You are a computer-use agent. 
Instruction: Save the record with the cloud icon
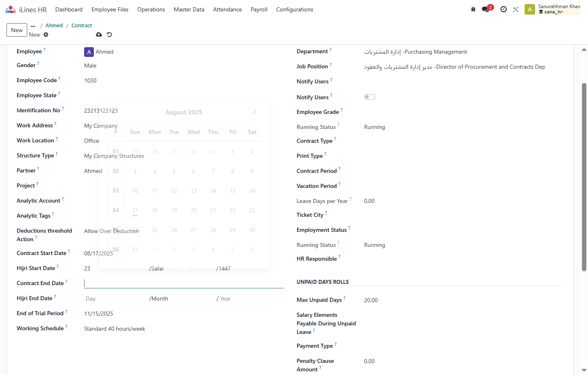(99, 35)
